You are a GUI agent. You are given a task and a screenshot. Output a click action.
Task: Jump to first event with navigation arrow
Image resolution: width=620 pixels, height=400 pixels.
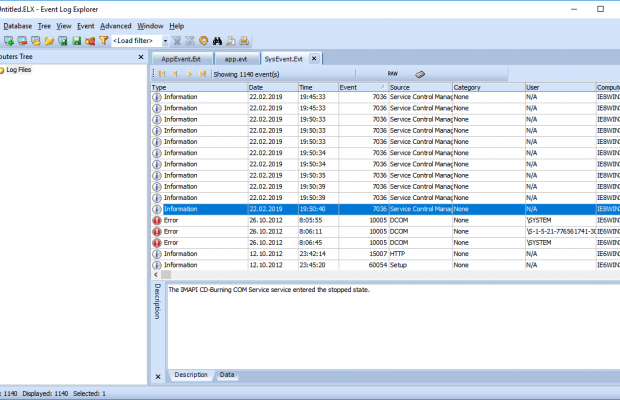point(162,74)
